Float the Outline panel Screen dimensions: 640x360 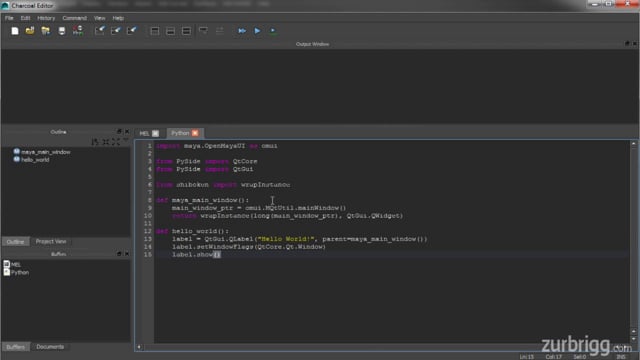pos(119,131)
